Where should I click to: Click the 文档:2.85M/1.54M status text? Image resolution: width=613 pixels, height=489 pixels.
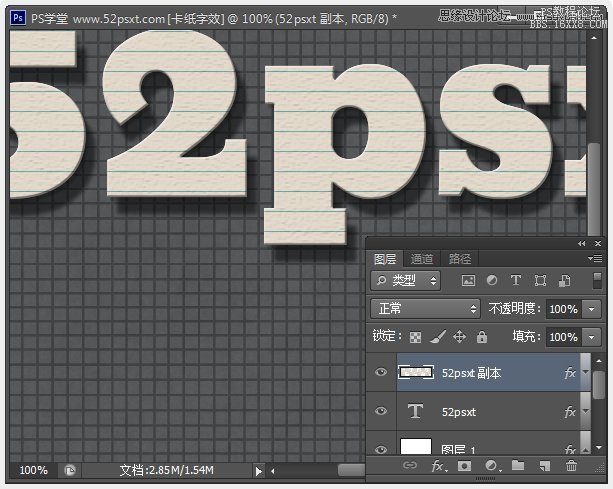tap(167, 470)
